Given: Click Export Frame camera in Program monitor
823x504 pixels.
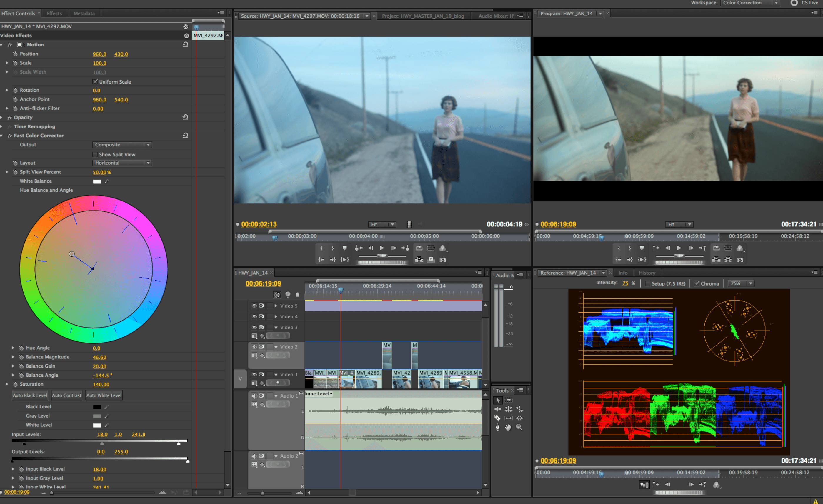Looking at the screenshot, I should 740,260.
